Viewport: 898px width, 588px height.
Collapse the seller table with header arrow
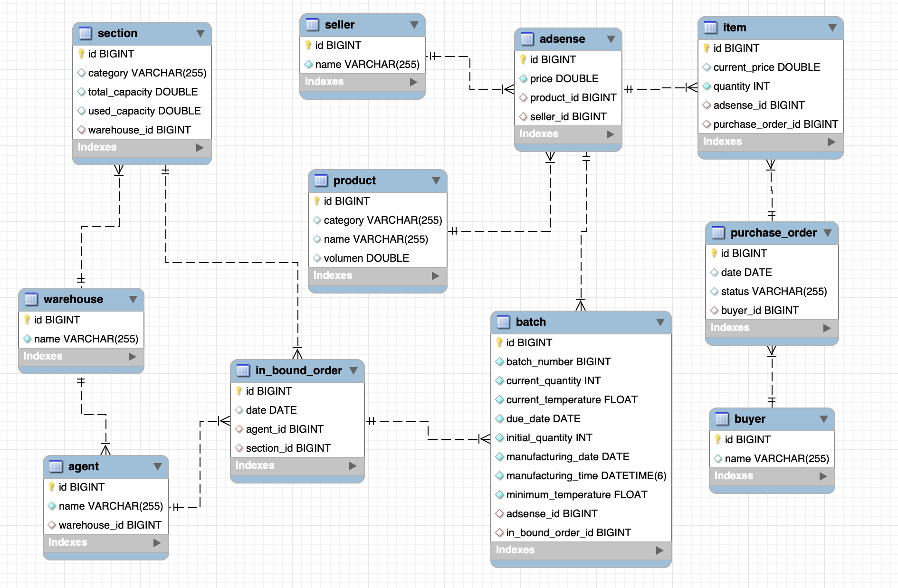(414, 25)
